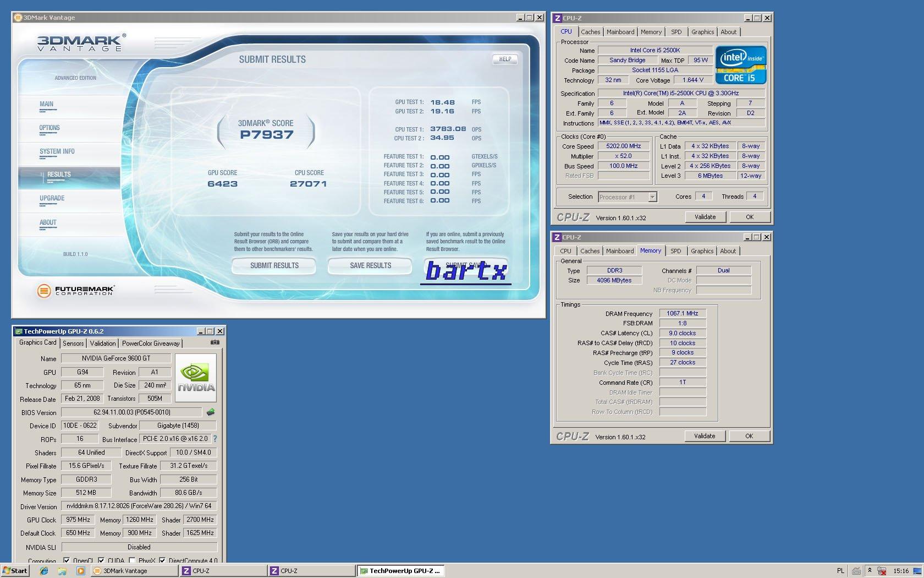
Task: Click Validate in top CPU-Z window
Action: [705, 217]
